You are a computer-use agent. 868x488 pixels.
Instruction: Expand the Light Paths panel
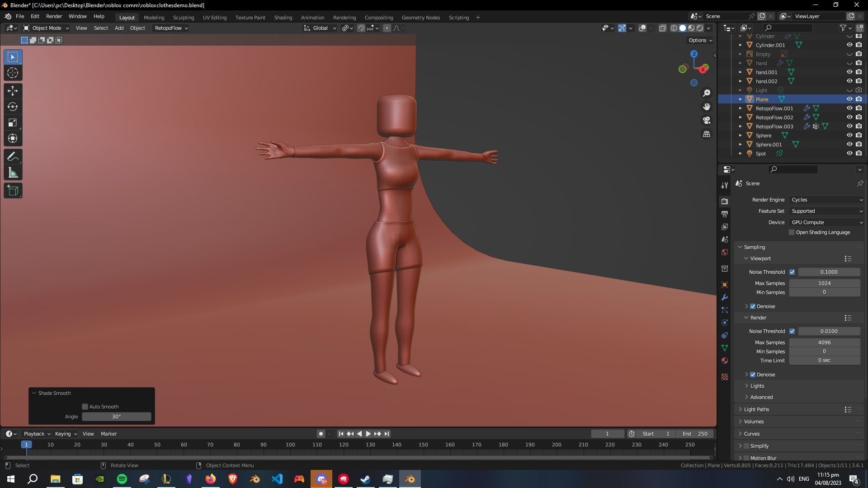756,409
